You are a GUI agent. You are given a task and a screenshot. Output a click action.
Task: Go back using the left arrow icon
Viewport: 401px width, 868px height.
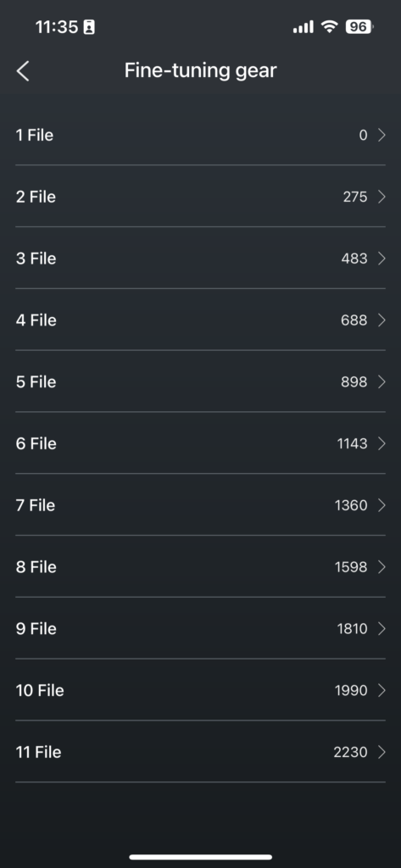(23, 71)
